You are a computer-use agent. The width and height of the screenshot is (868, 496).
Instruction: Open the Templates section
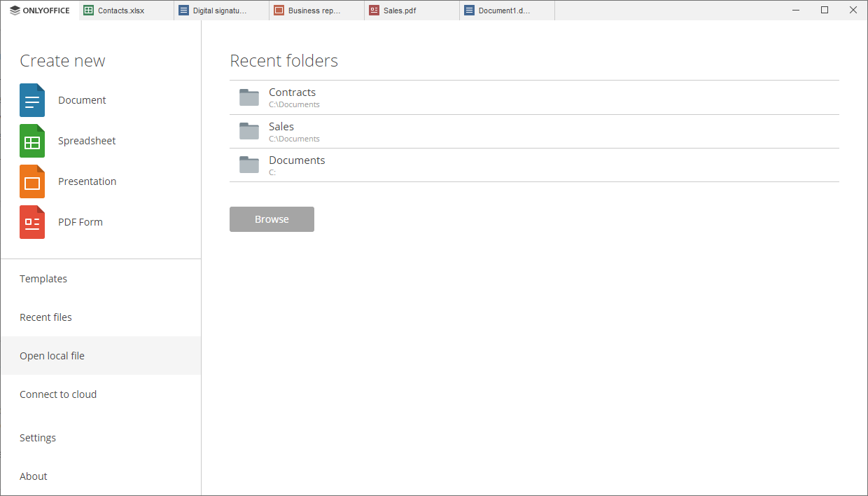pos(43,279)
